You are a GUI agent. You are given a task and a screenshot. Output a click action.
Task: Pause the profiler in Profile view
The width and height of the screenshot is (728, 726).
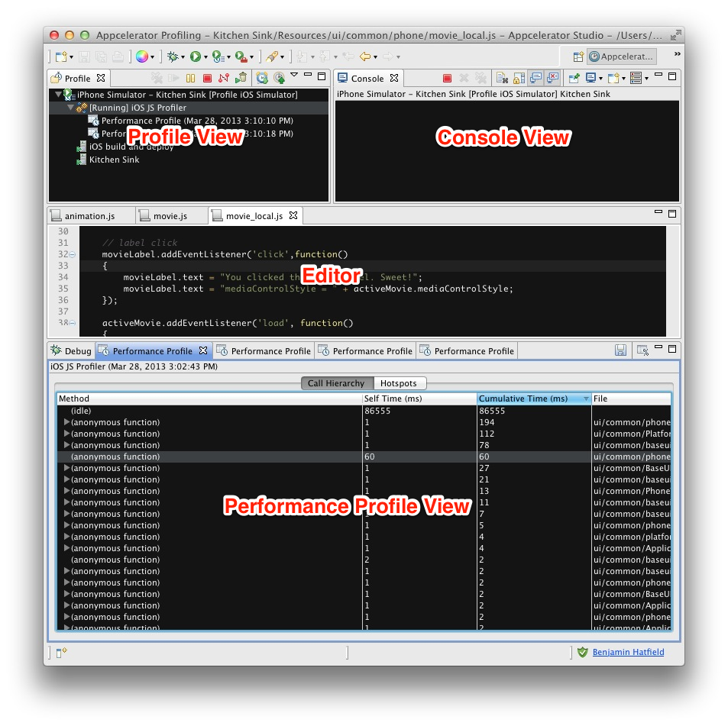[x=190, y=78]
